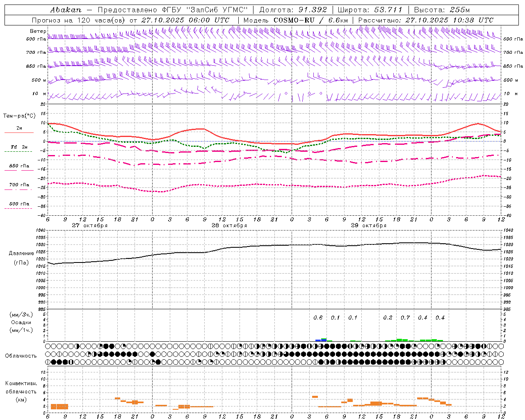Click the solid red legend line under "2м"
This screenshot has height=420, width=525.
point(19,132)
